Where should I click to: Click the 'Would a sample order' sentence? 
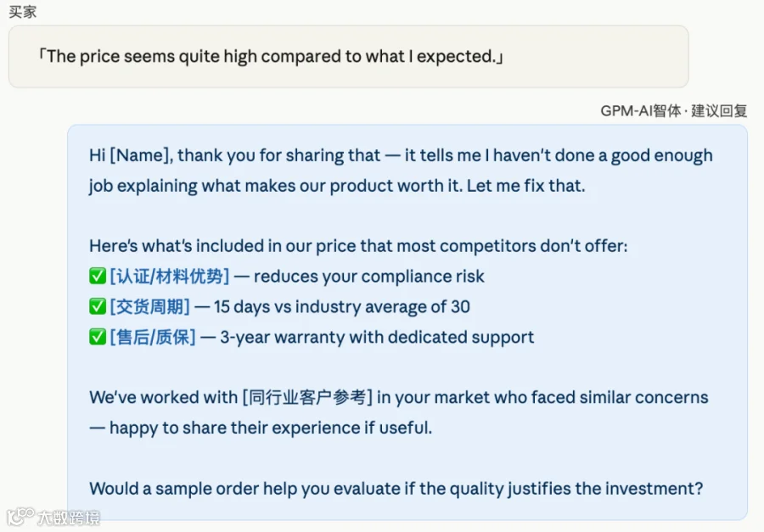tap(396, 488)
